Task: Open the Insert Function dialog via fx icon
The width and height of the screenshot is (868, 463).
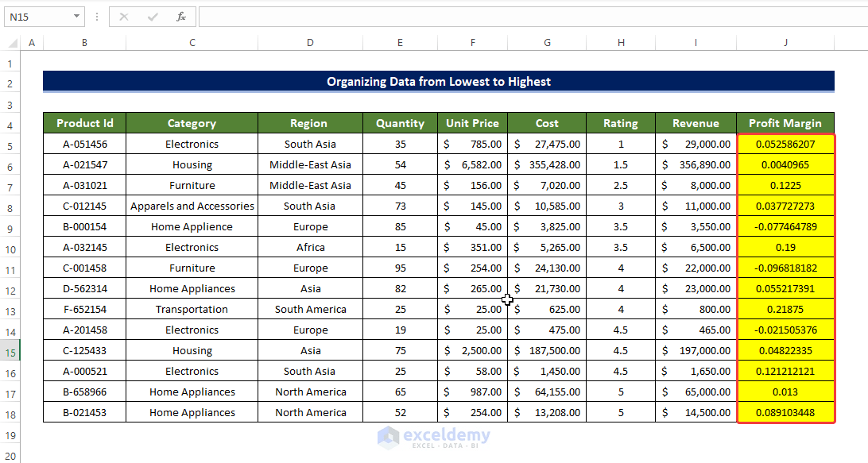Action: point(180,16)
